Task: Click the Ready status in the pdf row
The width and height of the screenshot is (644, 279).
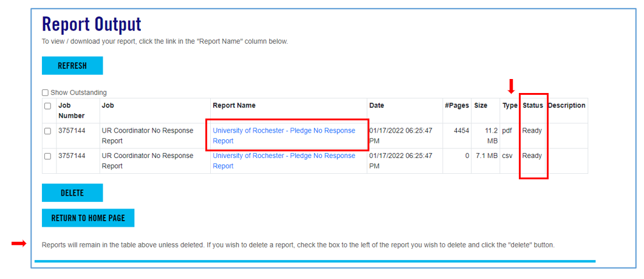Action: coord(532,131)
